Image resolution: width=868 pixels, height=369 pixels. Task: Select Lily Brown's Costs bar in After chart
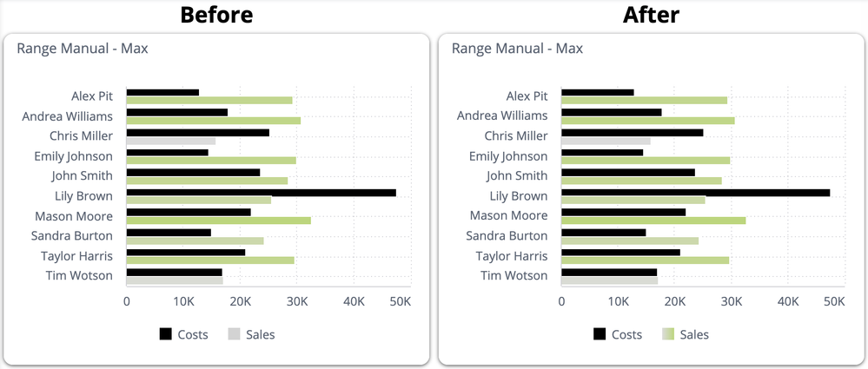coord(695,193)
